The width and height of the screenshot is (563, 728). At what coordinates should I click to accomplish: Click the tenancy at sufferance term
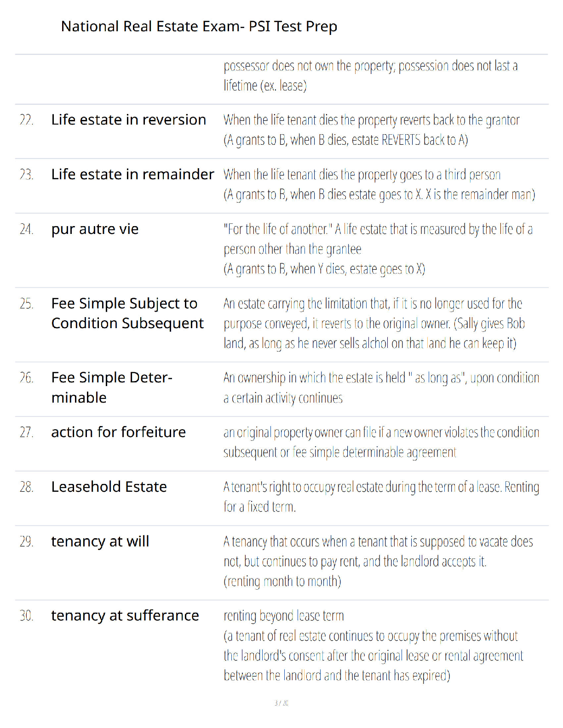[x=125, y=615]
